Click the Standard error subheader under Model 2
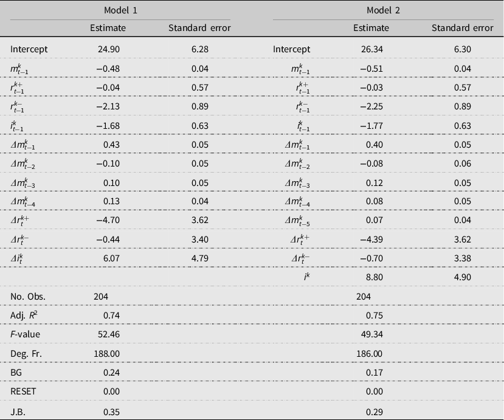 coord(462,28)
